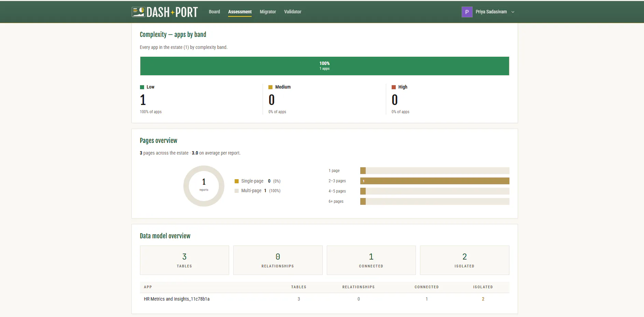Click the Single-page legend swatch
This screenshot has height=317, width=644.
[237, 181]
